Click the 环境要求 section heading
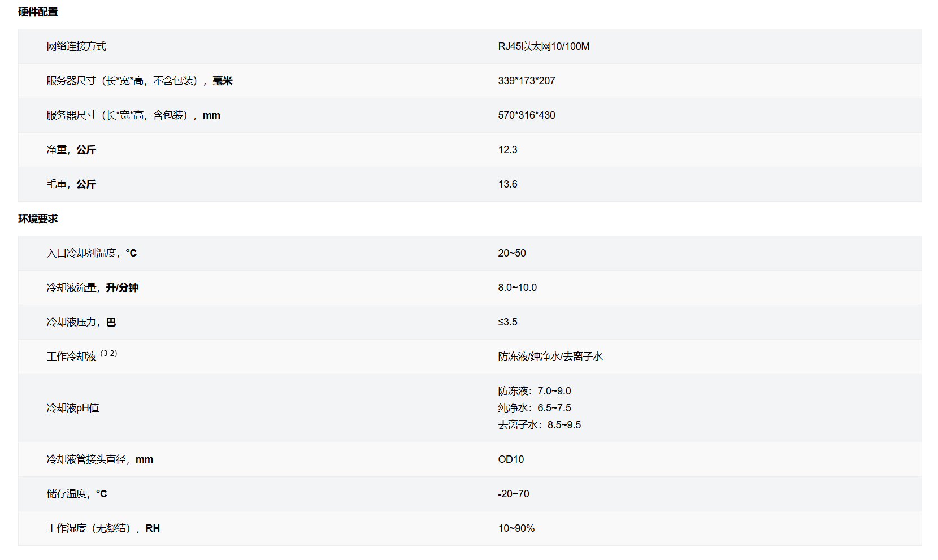The image size is (938, 560). 38,219
